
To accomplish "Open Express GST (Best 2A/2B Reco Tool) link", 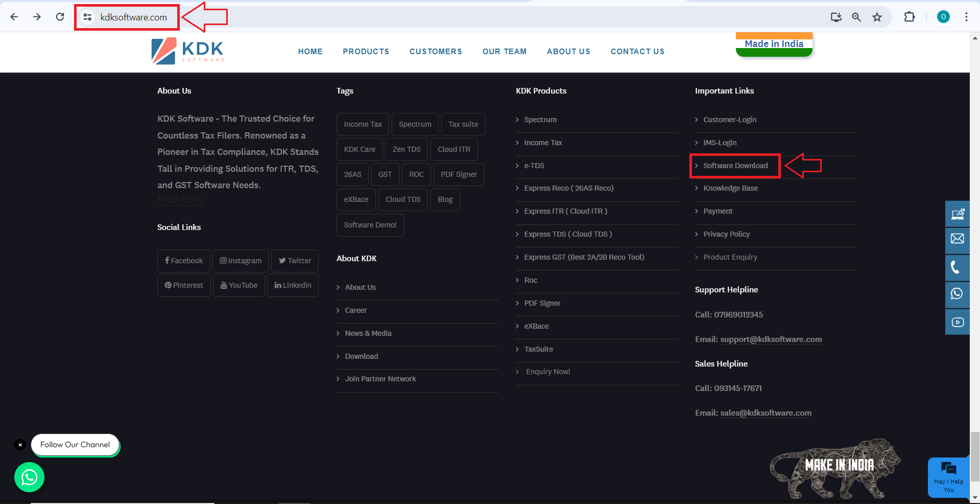I will 584,257.
